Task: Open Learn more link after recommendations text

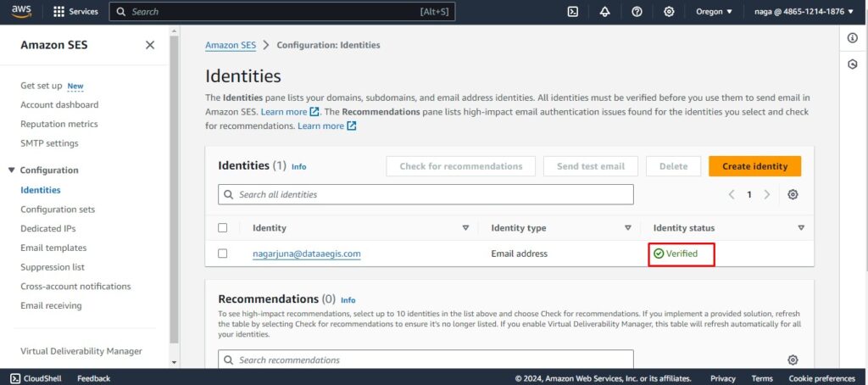Action: (x=326, y=126)
